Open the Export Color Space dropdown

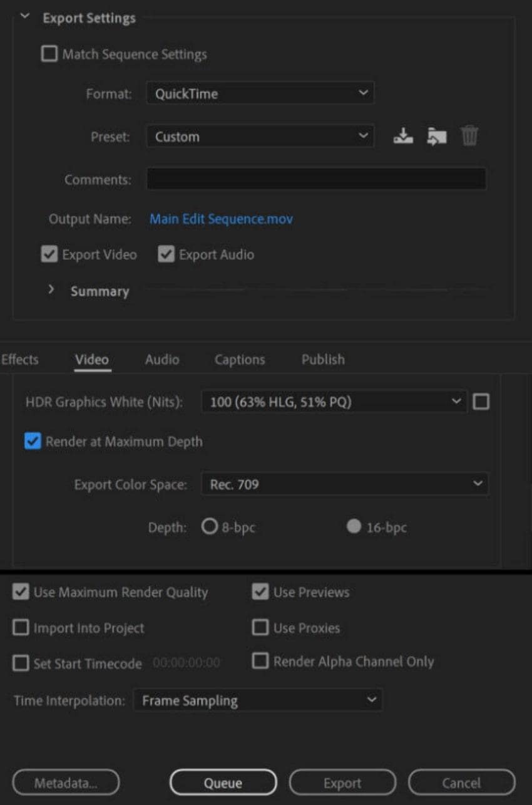point(344,484)
